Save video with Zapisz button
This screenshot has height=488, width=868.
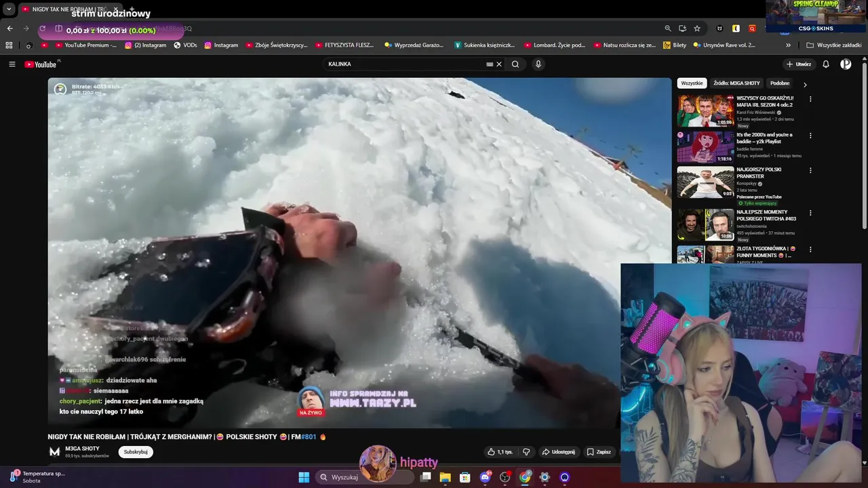click(x=599, y=452)
